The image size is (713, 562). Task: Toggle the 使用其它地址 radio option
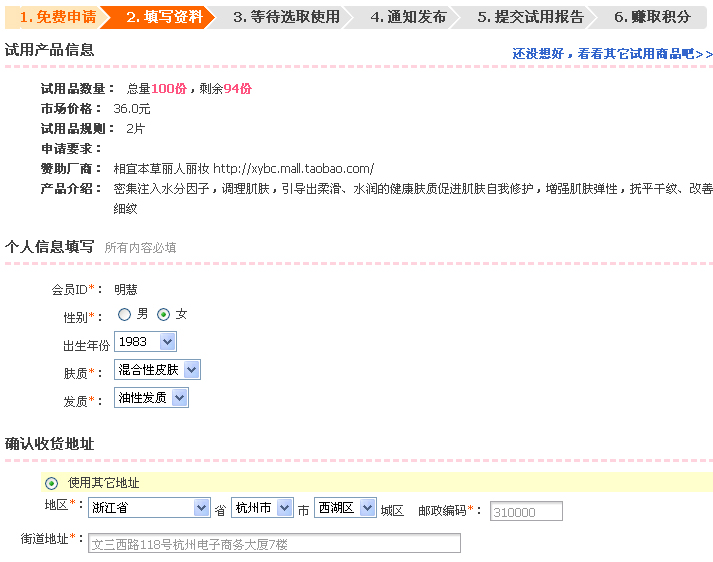click(x=52, y=483)
